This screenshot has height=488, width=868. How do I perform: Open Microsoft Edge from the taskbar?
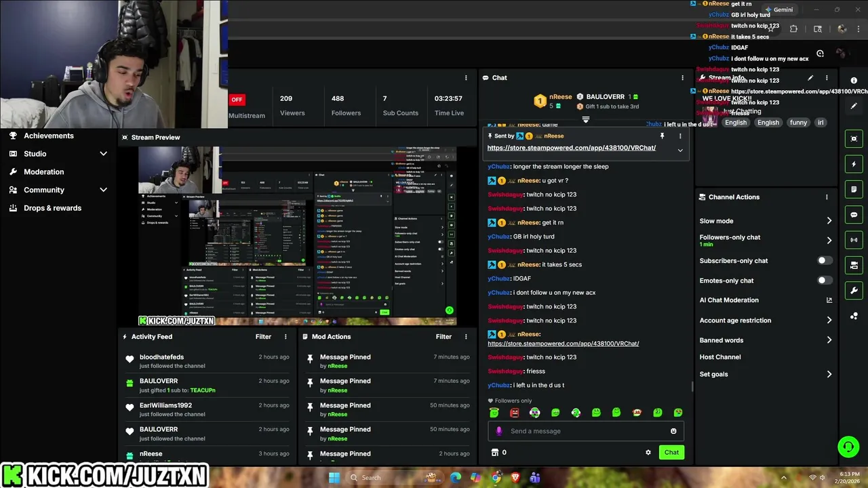coord(456,478)
